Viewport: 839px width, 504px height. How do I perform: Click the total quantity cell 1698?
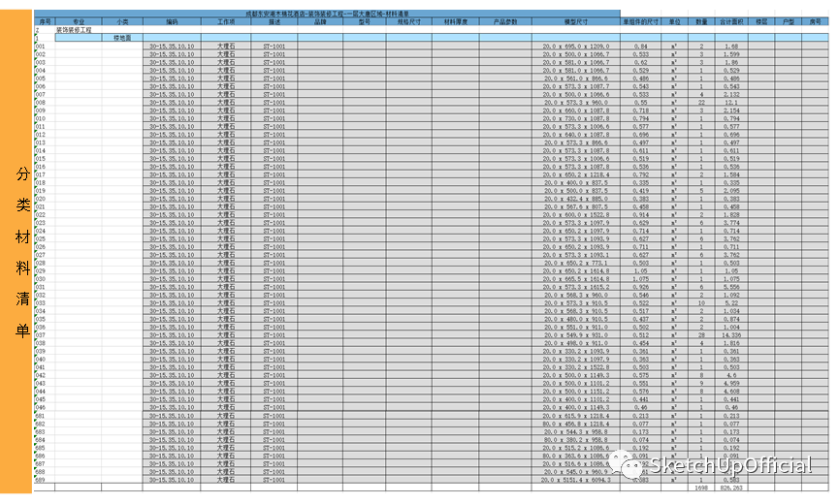[x=700, y=488]
